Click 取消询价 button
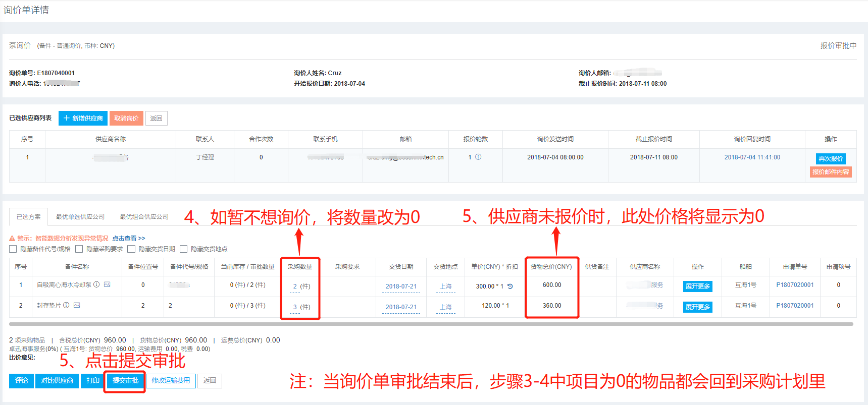Image resolution: width=868 pixels, height=405 pixels. coord(126,118)
